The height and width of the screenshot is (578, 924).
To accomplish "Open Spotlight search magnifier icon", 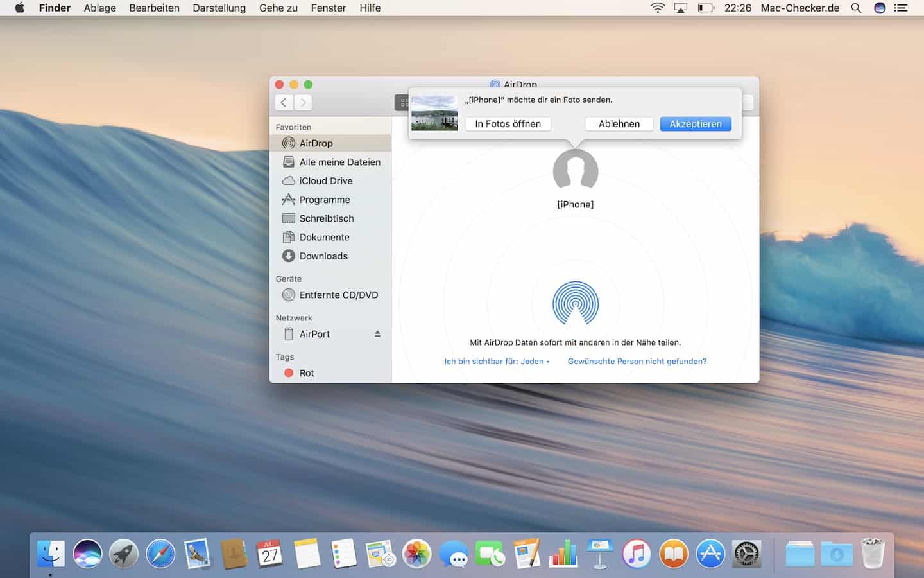I will coord(856,8).
